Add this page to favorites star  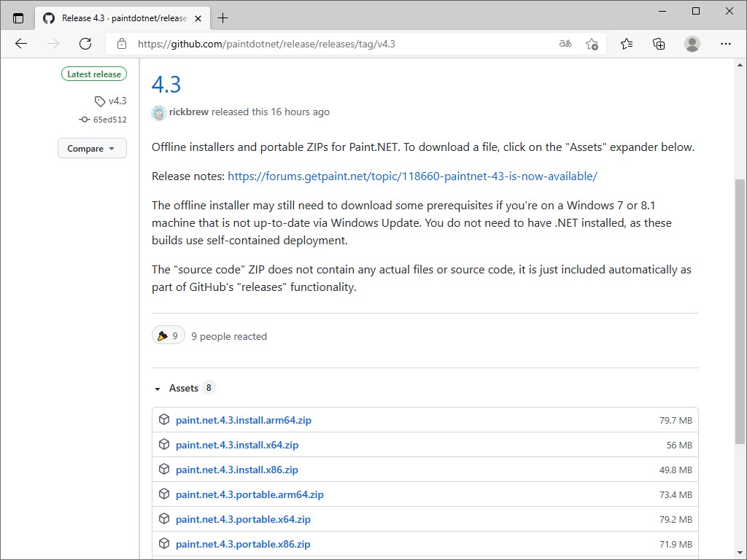click(x=592, y=44)
